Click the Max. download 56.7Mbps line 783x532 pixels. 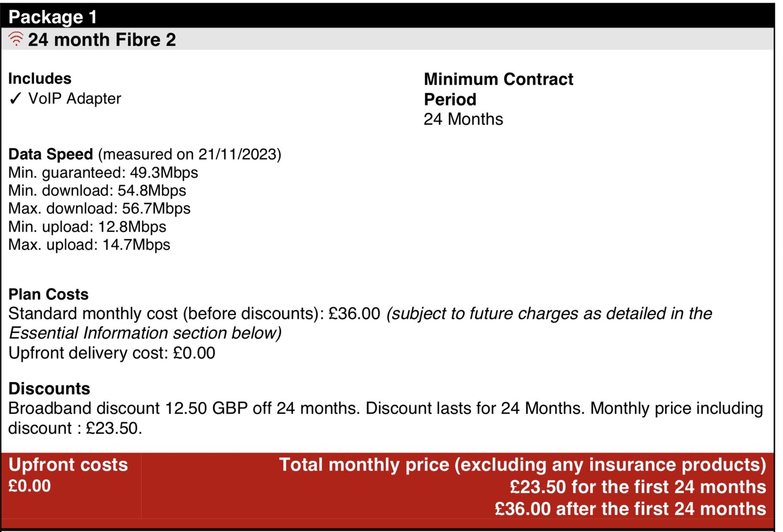(99, 209)
